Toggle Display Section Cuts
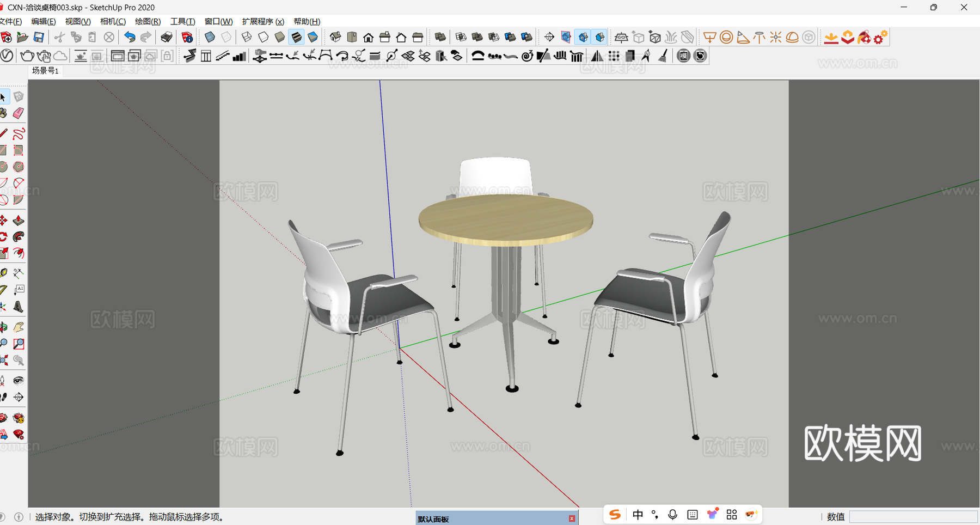This screenshot has width=980, height=525. 583,37
